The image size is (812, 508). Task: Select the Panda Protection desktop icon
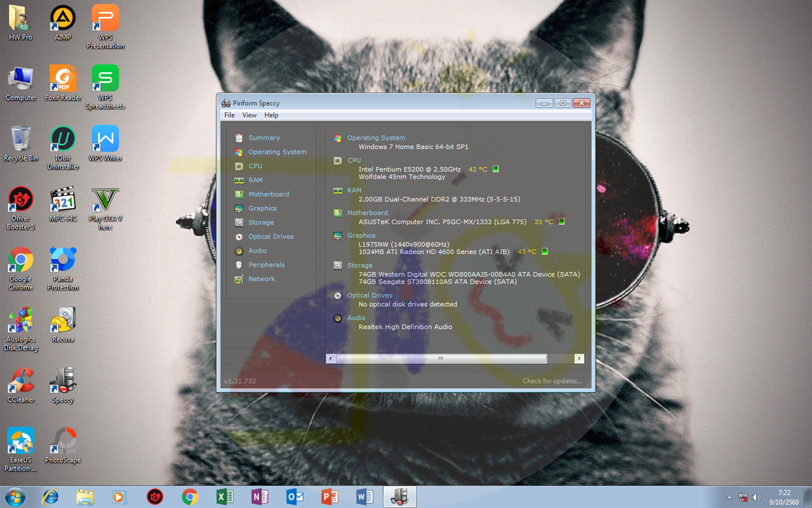tap(63, 269)
